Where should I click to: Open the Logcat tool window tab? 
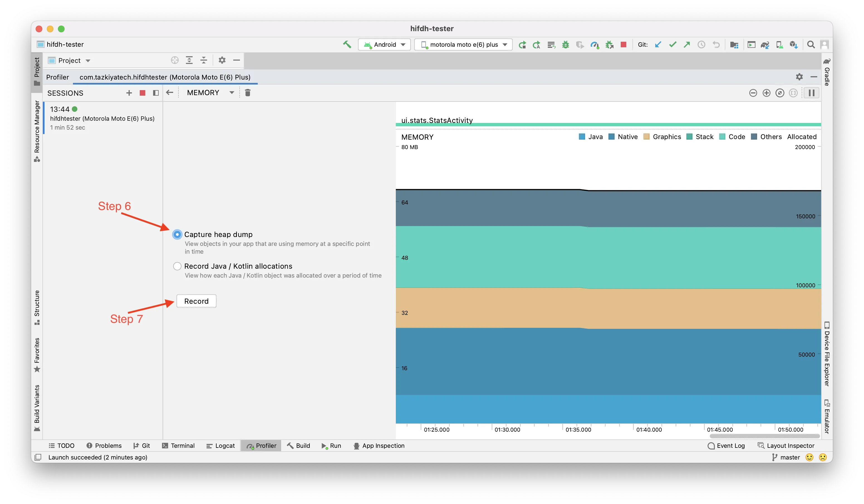[220, 446]
